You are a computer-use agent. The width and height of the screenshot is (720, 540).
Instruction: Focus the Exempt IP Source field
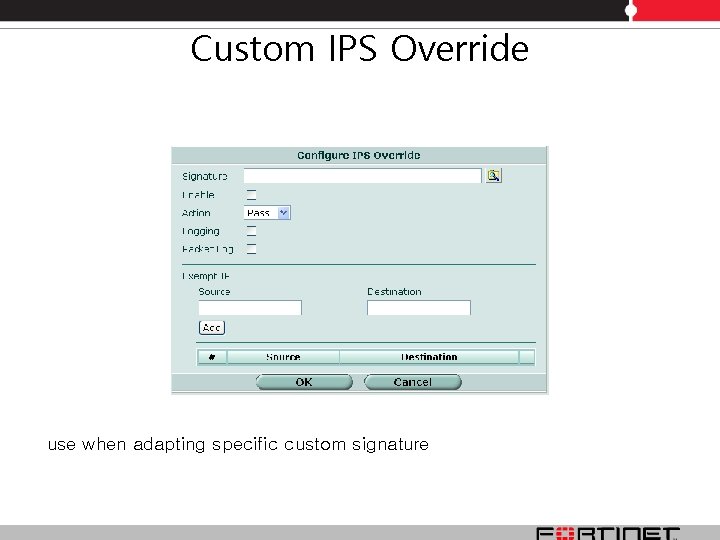click(250, 308)
